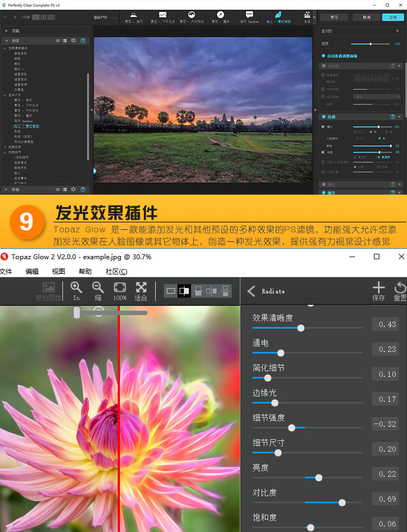Image resolution: width=407 pixels, height=532 pixels.
Task: Apply the blue bird preset icon
Action: (278, 15)
